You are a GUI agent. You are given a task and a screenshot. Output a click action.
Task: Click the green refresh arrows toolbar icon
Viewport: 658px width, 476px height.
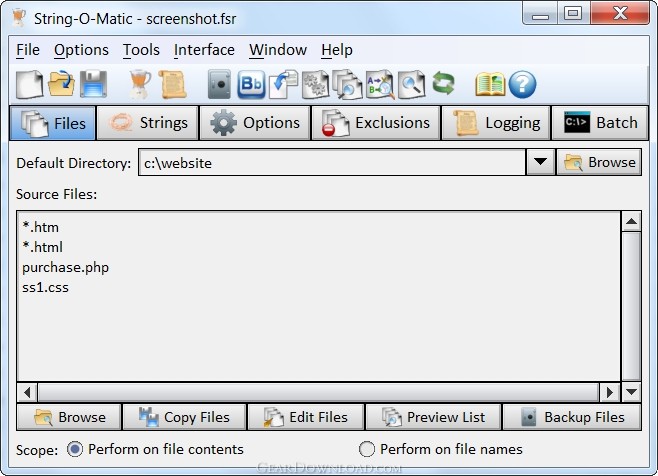pyautogui.click(x=444, y=83)
